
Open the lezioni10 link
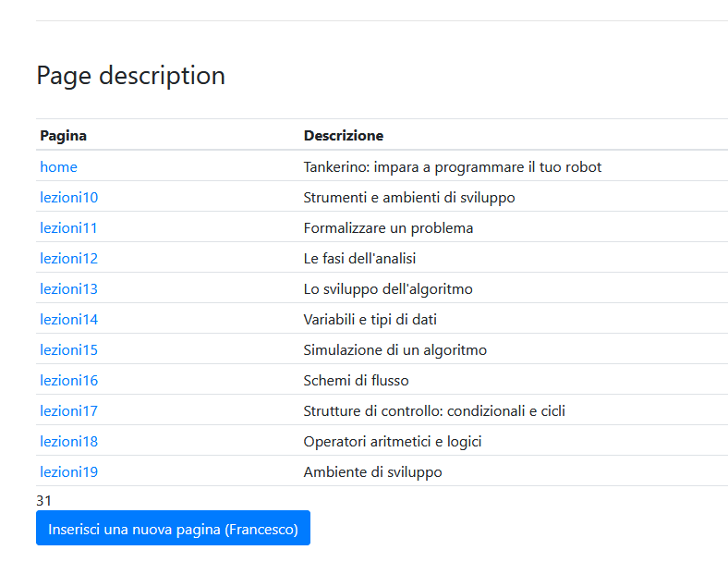68,198
